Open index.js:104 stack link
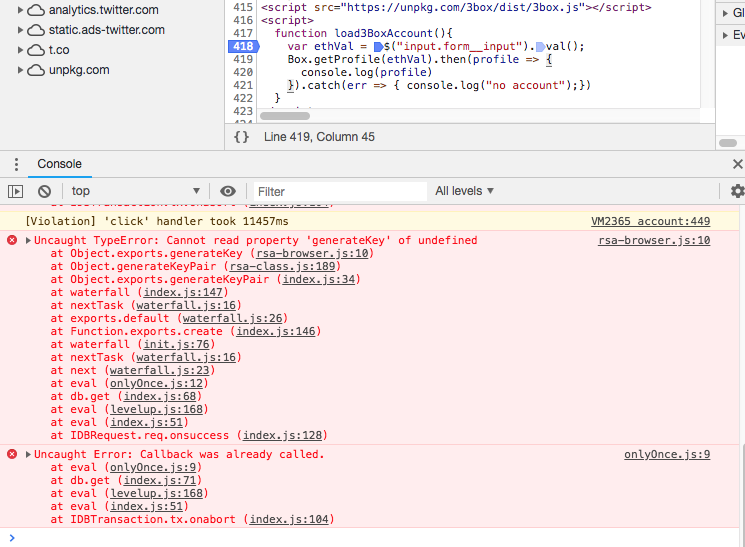 [289, 519]
